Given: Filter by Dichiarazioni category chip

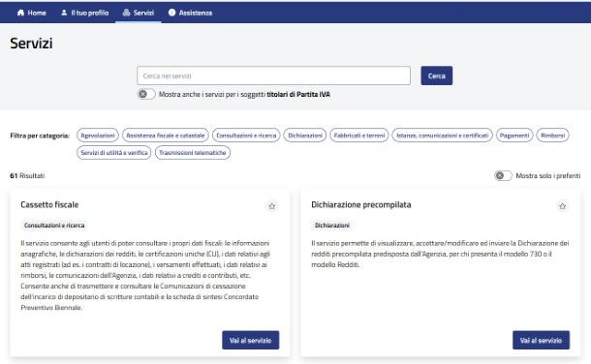Looking at the screenshot, I should pyautogui.click(x=305, y=136).
